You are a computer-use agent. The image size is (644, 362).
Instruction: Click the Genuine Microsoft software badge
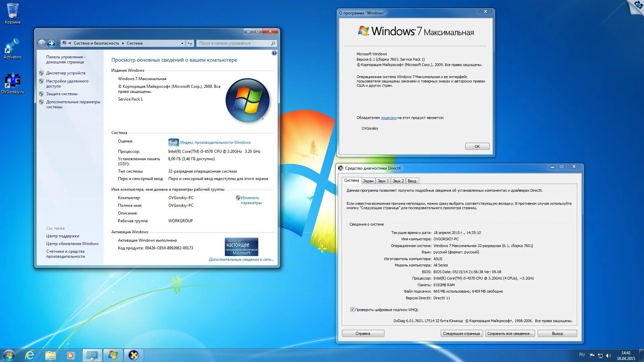(241, 247)
